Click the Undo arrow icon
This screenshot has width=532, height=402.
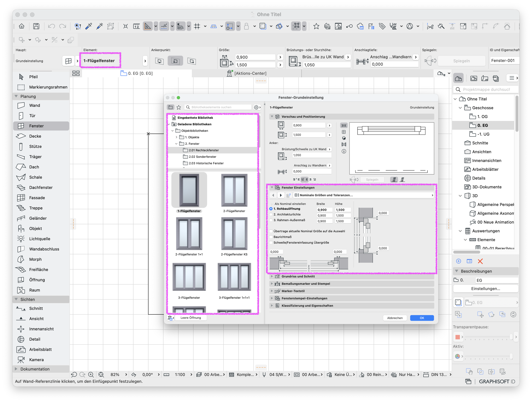point(51,26)
